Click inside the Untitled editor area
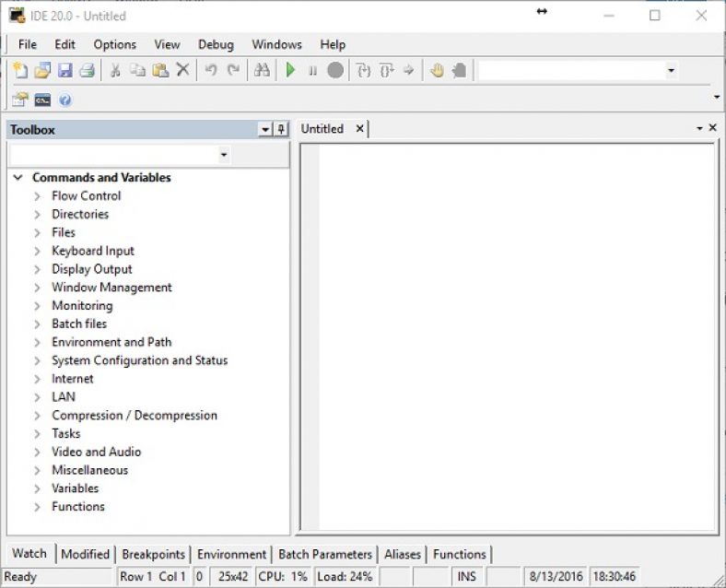The width and height of the screenshot is (726, 588). click(516, 332)
